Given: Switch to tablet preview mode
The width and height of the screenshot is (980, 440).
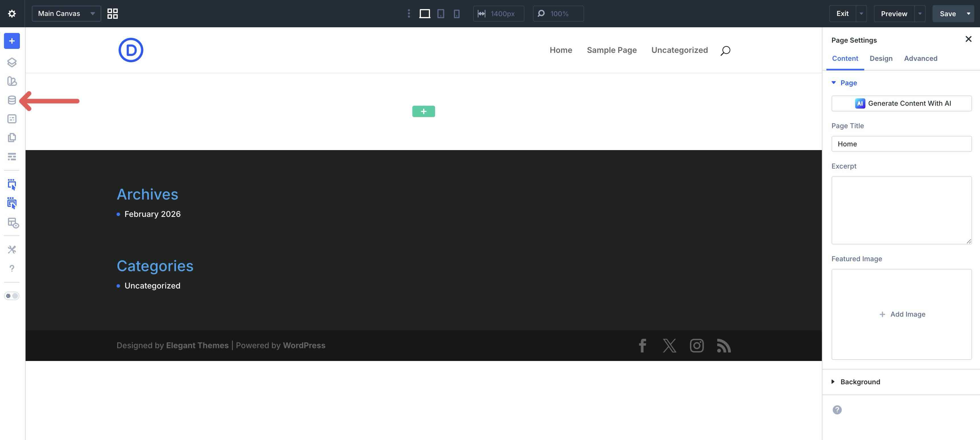Looking at the screenshot, I should click(x=441, y=13).
